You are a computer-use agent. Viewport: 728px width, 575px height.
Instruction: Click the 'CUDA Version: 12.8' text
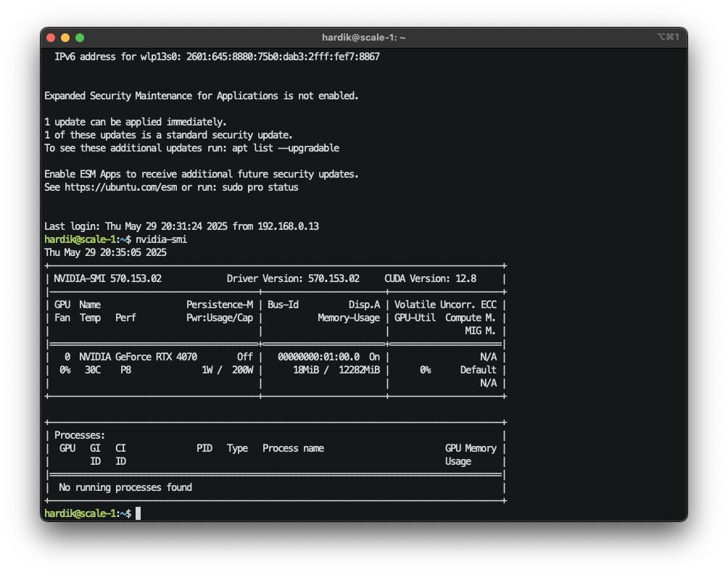(x=431, y=278)
